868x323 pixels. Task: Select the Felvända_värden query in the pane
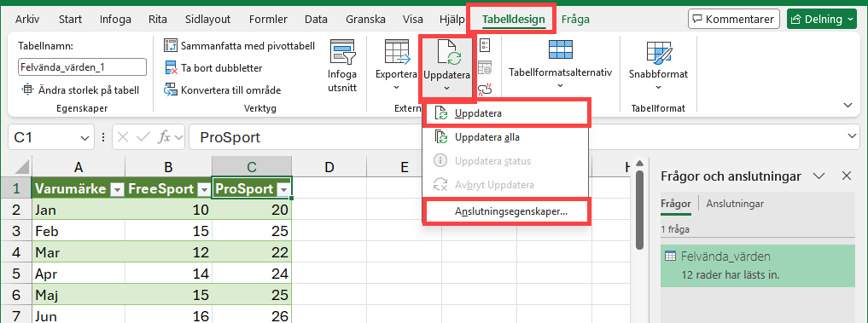tap(758, 266)
